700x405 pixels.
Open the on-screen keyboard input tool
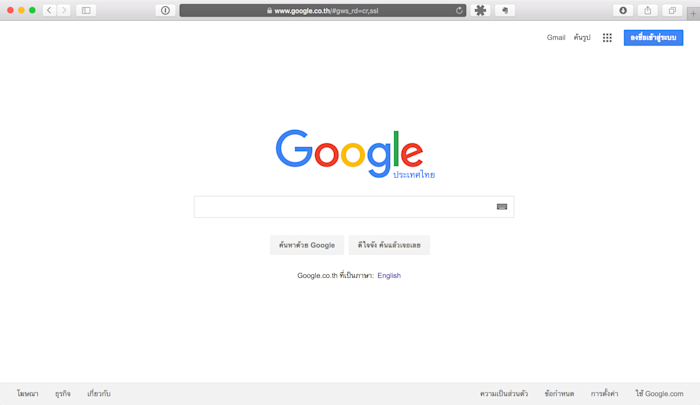(x=502, y=206)
